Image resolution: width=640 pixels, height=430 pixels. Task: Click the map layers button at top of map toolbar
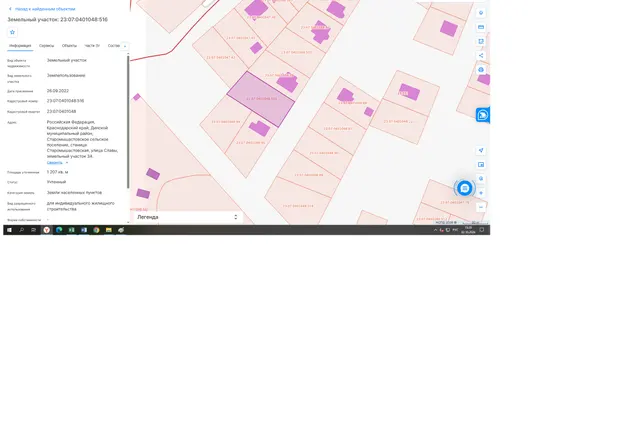point(481,13)
